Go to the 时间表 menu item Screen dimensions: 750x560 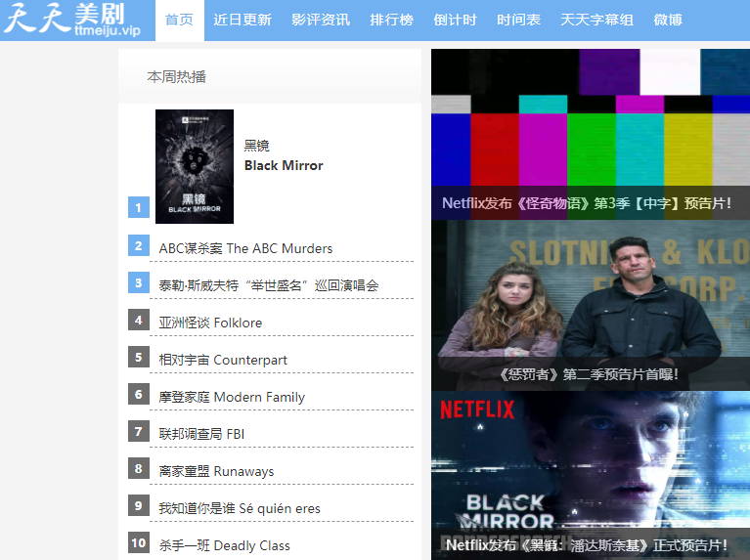[519, 21]
